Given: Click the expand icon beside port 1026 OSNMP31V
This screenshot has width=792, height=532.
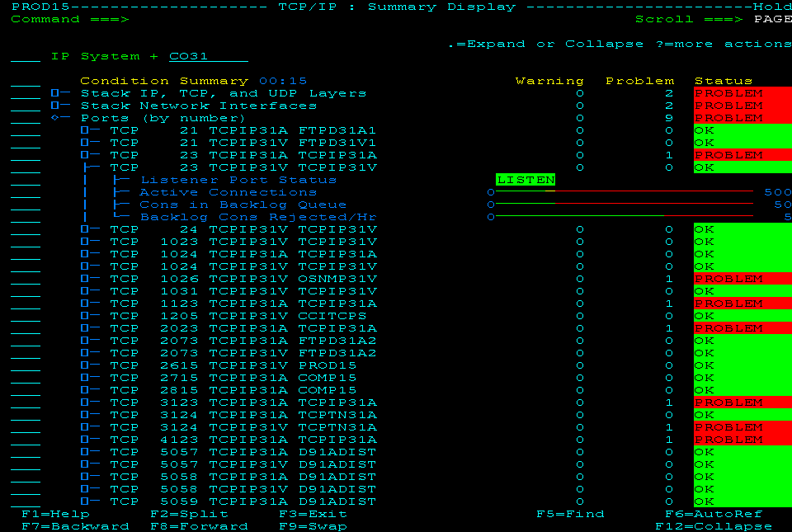Looking at the screenshot, I should [x=82, y=278].
